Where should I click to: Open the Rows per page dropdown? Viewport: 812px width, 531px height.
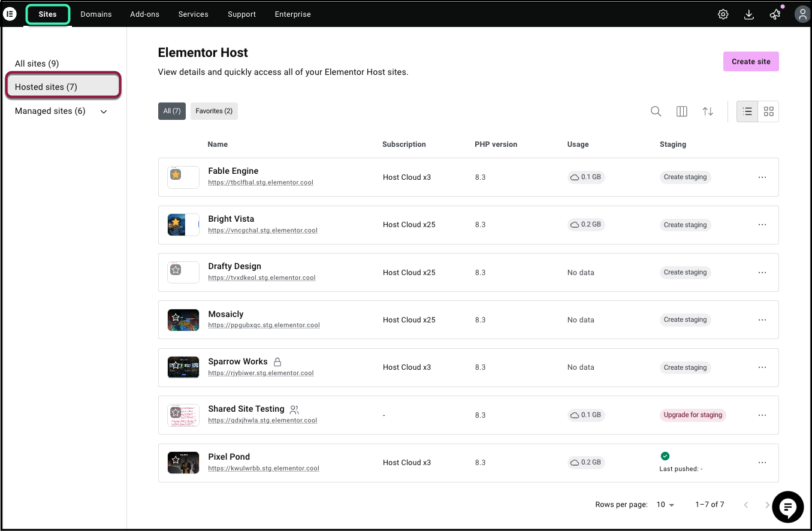pos(665,505)
